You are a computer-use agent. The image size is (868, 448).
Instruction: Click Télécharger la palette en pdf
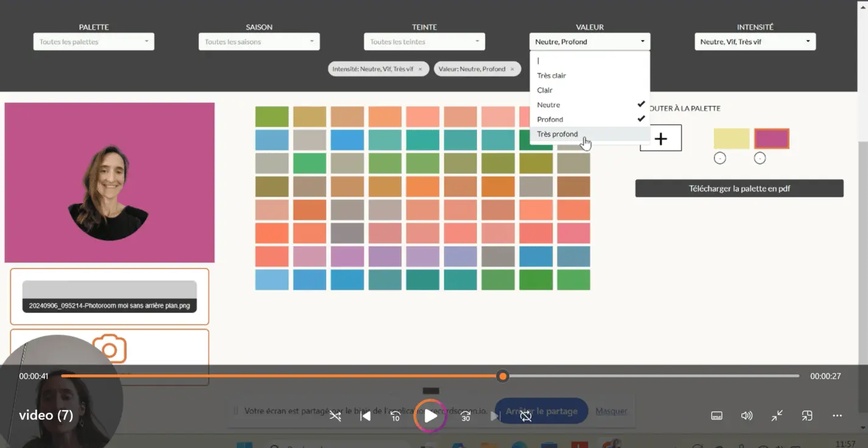(x=739, y=189)
